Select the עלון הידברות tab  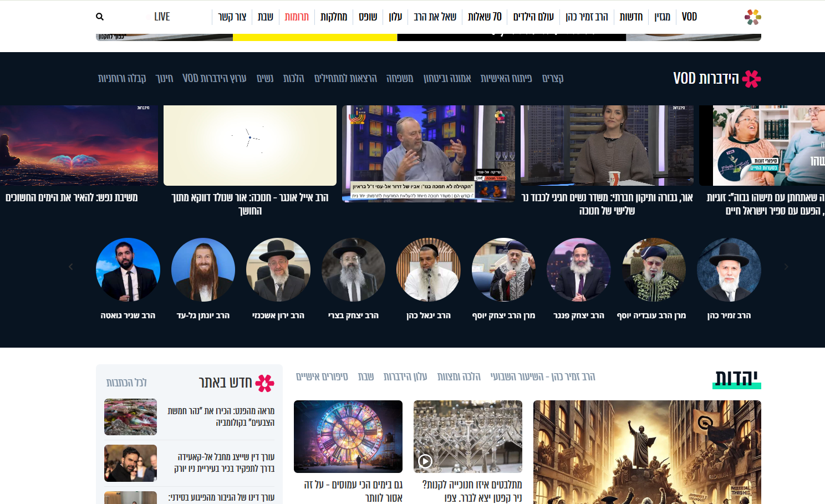pos(405,377)
